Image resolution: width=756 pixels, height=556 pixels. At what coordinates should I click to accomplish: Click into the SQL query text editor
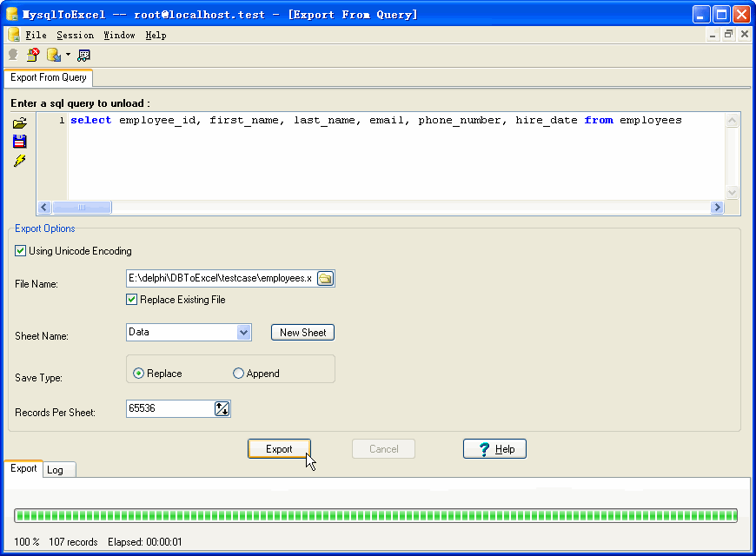(395, 156)
